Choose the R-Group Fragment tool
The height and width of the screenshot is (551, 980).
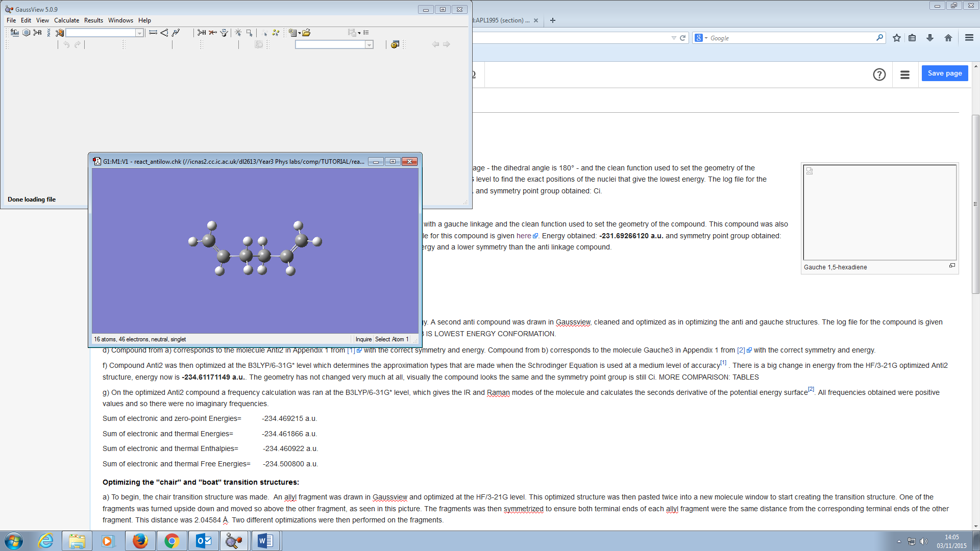[x=37, y=33]
